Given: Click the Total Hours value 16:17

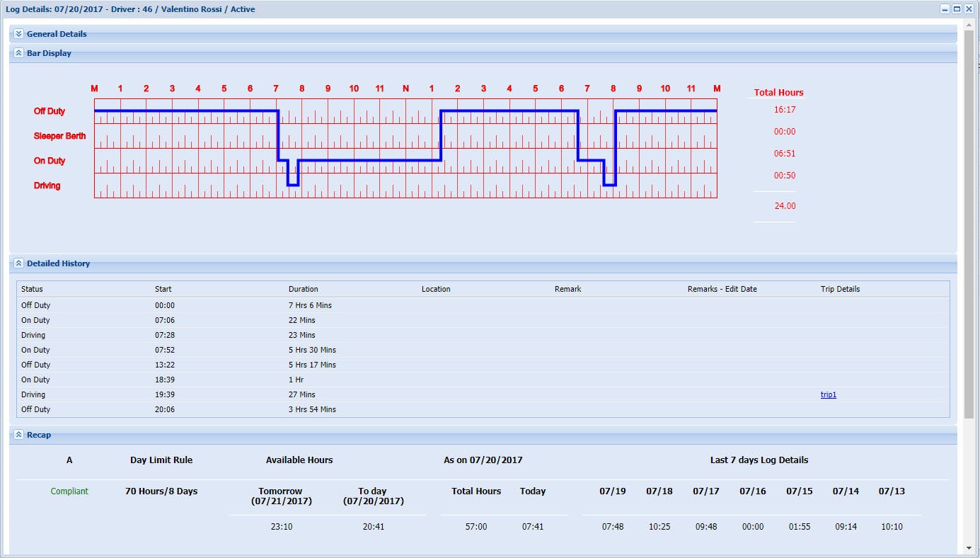Looking at the screenshot, I should pyautogui.click(x=784, y=109).
